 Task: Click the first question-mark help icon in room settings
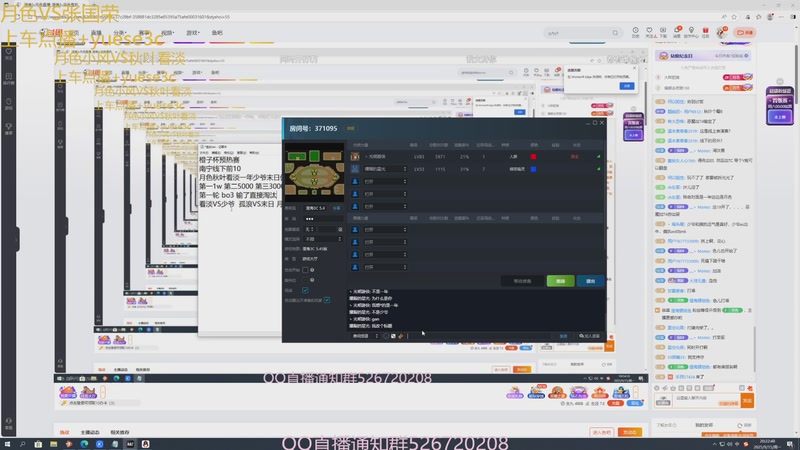click(312, 270)
